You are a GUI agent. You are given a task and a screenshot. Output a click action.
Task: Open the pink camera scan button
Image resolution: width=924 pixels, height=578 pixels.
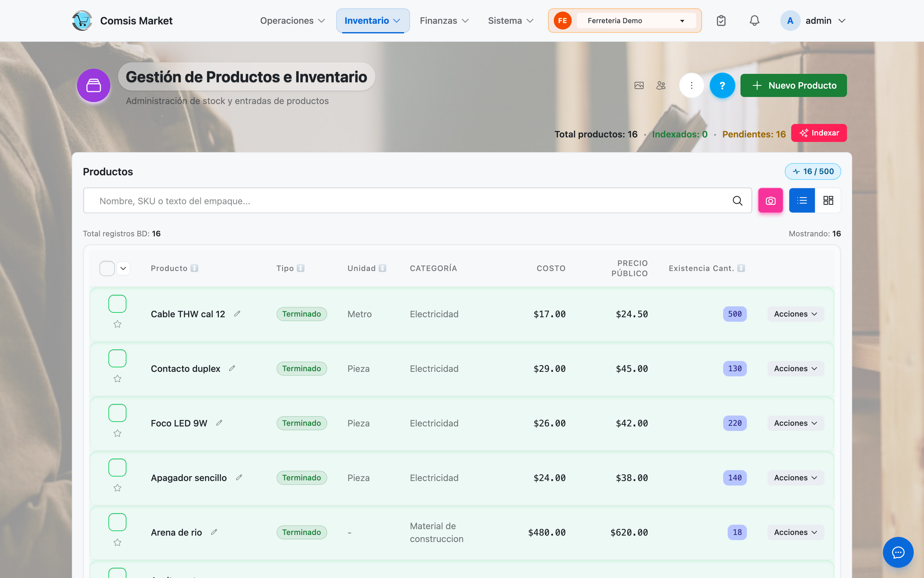(x=771, y=201)
